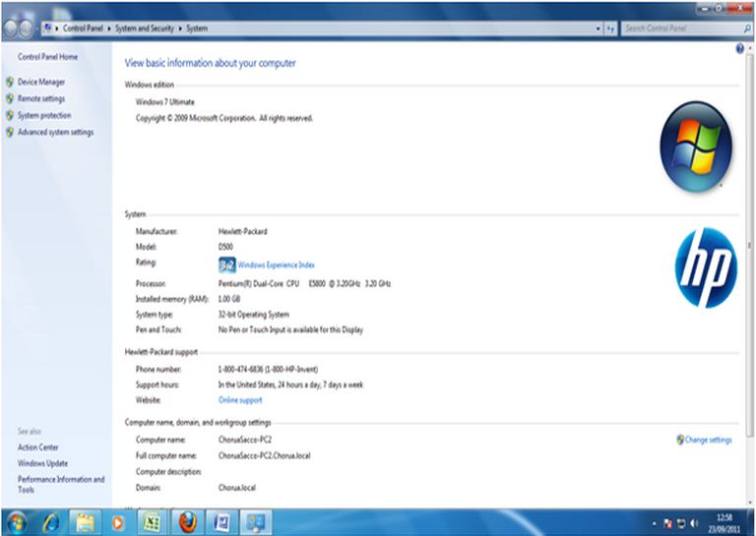This screenshot has width=756, height=536.
Task: Click the System protection shield icon
Action: tap(10, 116)
